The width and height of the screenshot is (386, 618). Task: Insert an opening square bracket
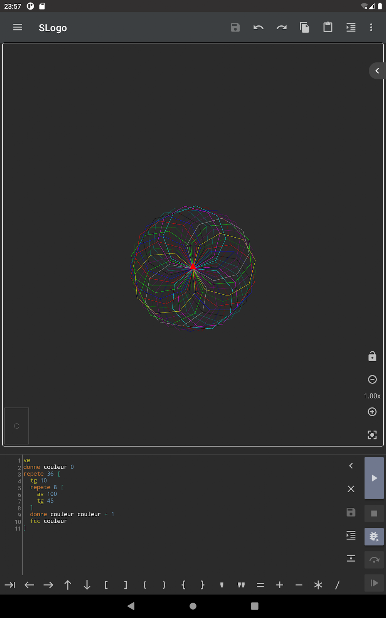pyautogui.click(x=106, y=585)
